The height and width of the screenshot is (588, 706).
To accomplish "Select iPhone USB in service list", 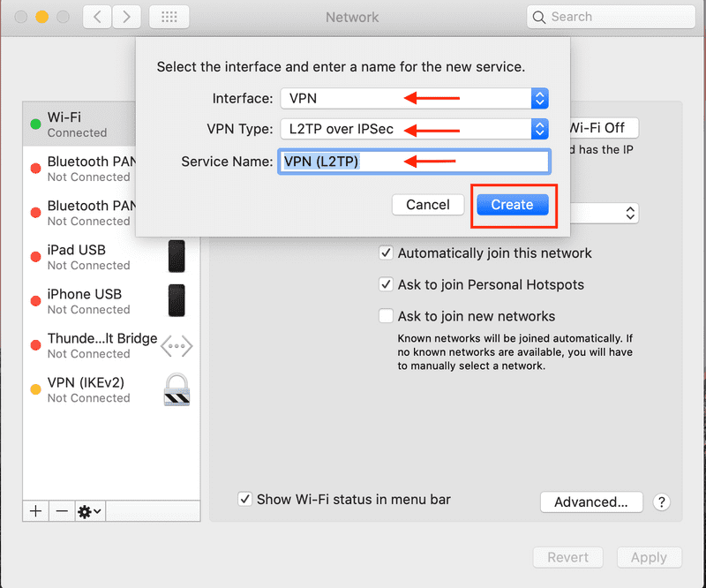I will pyautogui.click(x=111, y=301).
